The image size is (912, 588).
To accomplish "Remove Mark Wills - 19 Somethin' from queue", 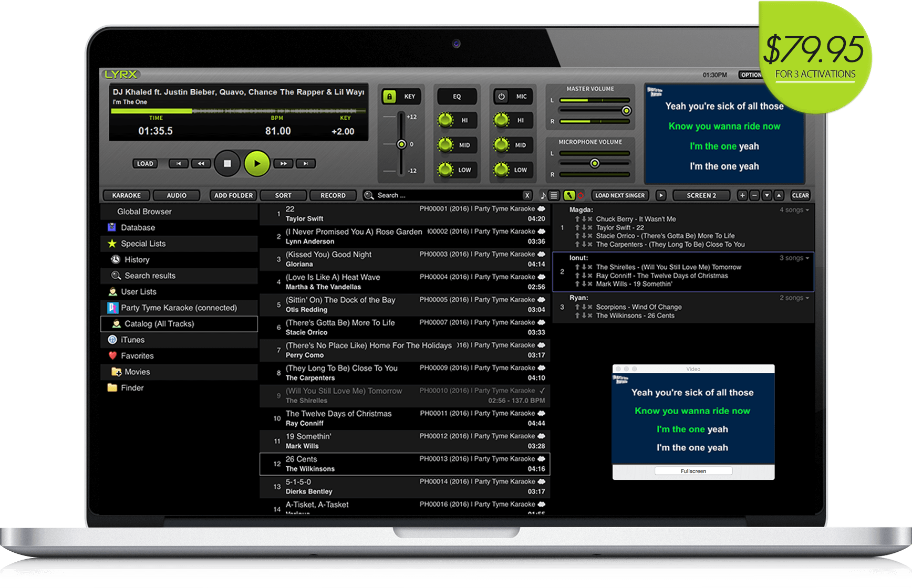I will [x=590, y=284].
